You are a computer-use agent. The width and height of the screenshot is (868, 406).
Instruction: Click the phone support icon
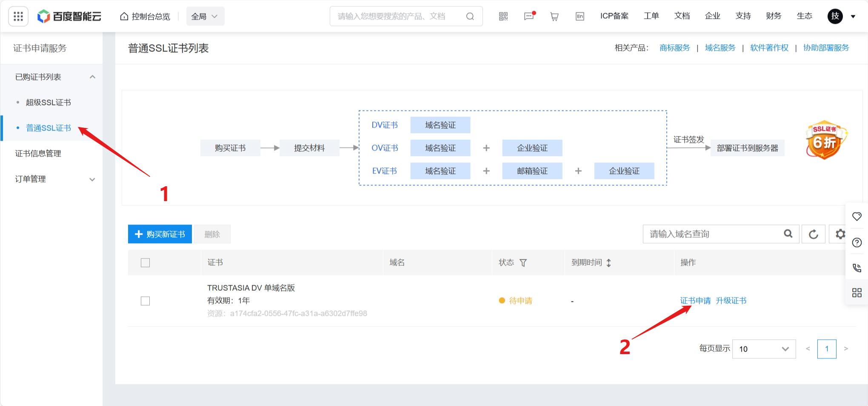(857, 268)
